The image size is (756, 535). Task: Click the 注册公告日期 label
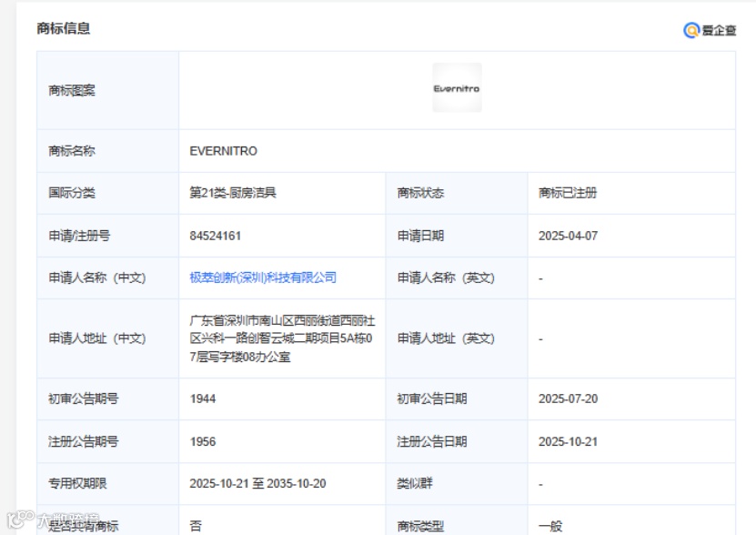point(431,442)
